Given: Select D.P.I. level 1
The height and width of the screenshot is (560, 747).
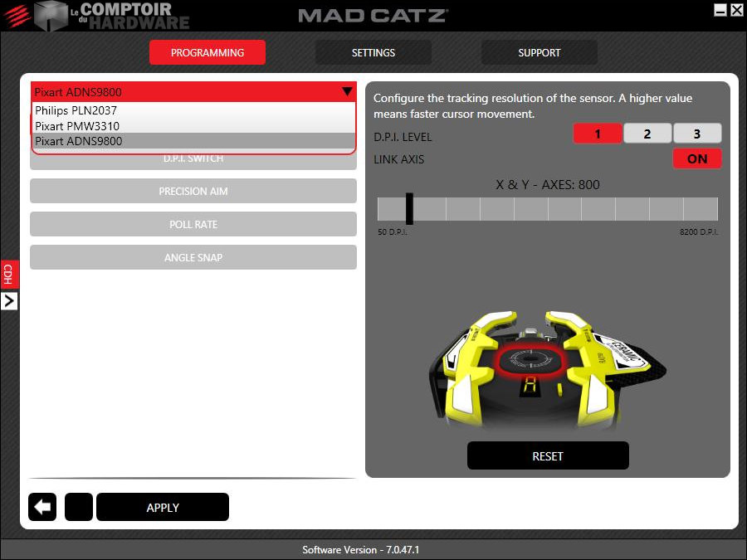Looking at the screenshot, I should (x=597, y=134).
